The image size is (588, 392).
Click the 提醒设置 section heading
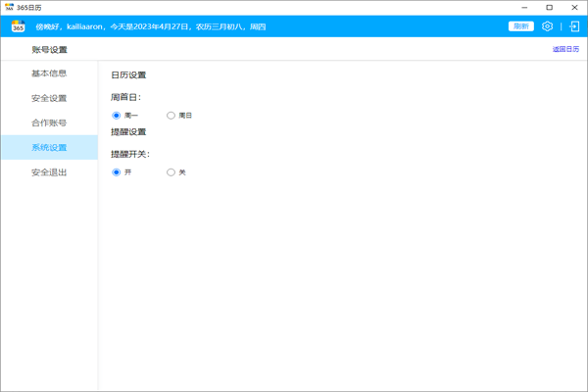pos(128,132)
